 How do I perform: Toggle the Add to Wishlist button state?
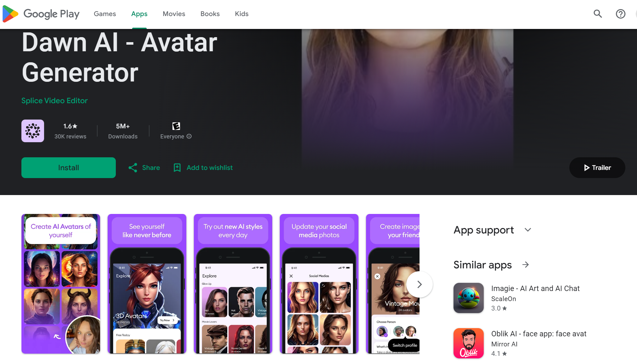(203, 168)
